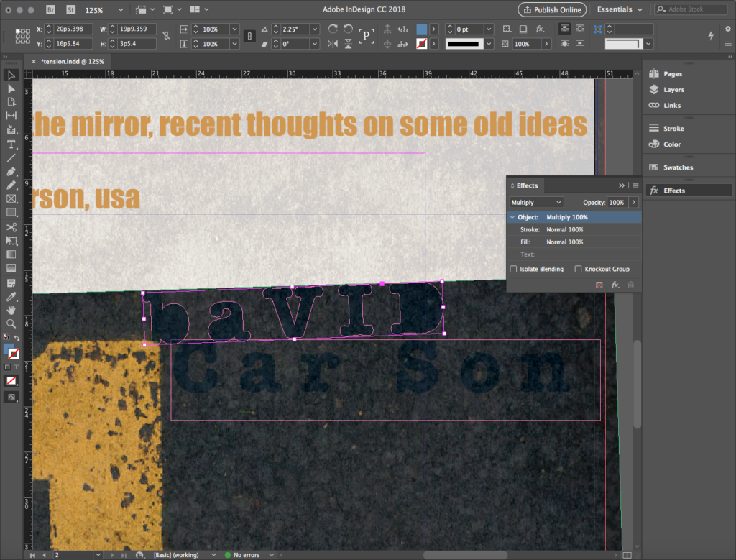
Task: Enable the Isolate Blending checkbox
Action: [513, 269]
